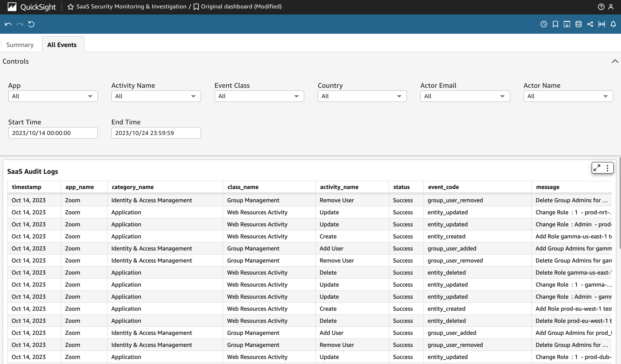Open the SaaS Audit Logs kebab menu
This screenshot has height=364, width=621.
coord(607,168)
